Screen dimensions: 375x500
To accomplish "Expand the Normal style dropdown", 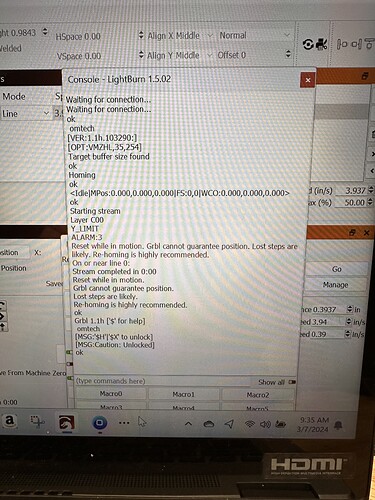I will (254, 35).
